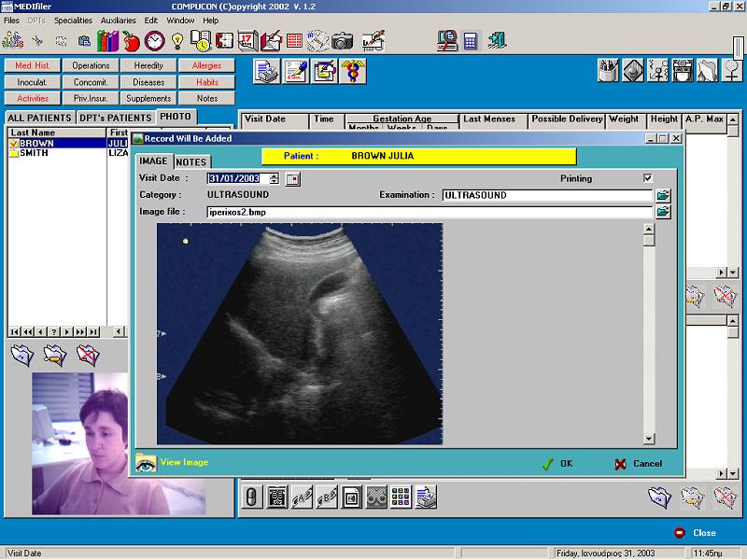Click the Last Name column header

coord(57,133)
